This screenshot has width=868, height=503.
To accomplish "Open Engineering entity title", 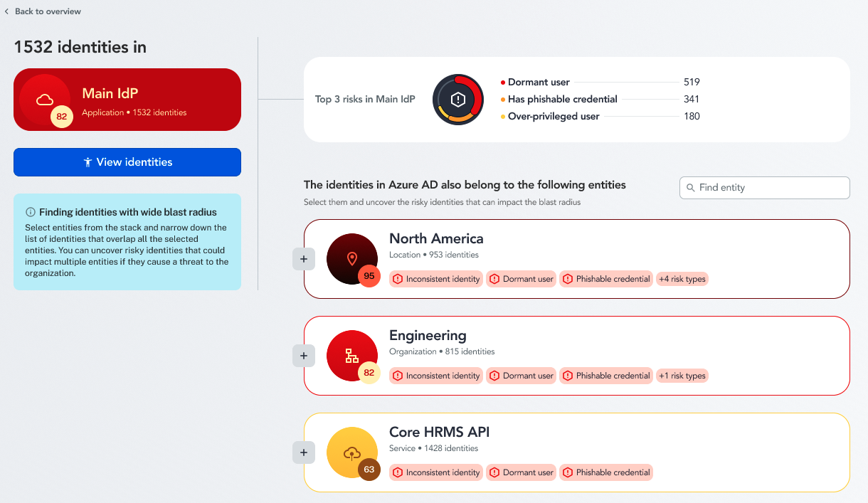I will click(428, 336).
